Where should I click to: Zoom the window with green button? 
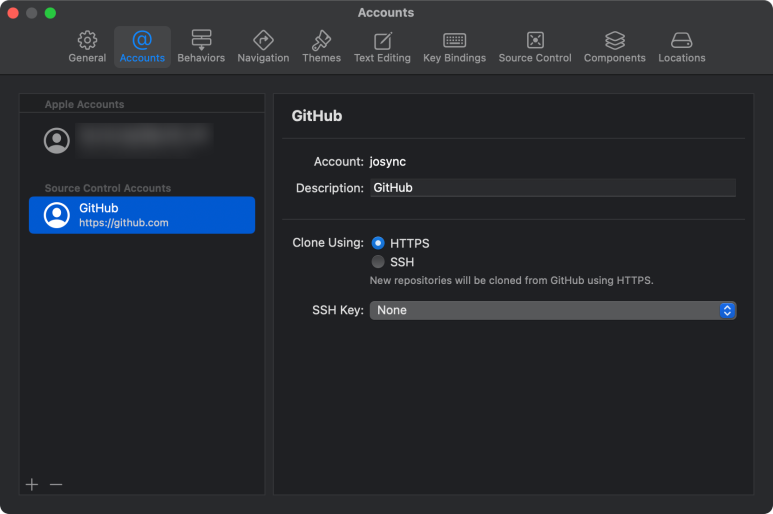pyautogui.click(x=50, y=13)
